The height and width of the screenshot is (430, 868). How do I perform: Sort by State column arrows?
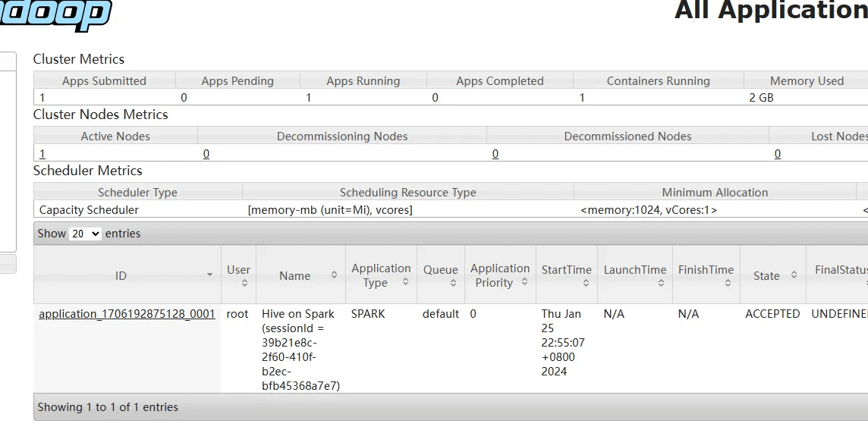tap(794, 275)
